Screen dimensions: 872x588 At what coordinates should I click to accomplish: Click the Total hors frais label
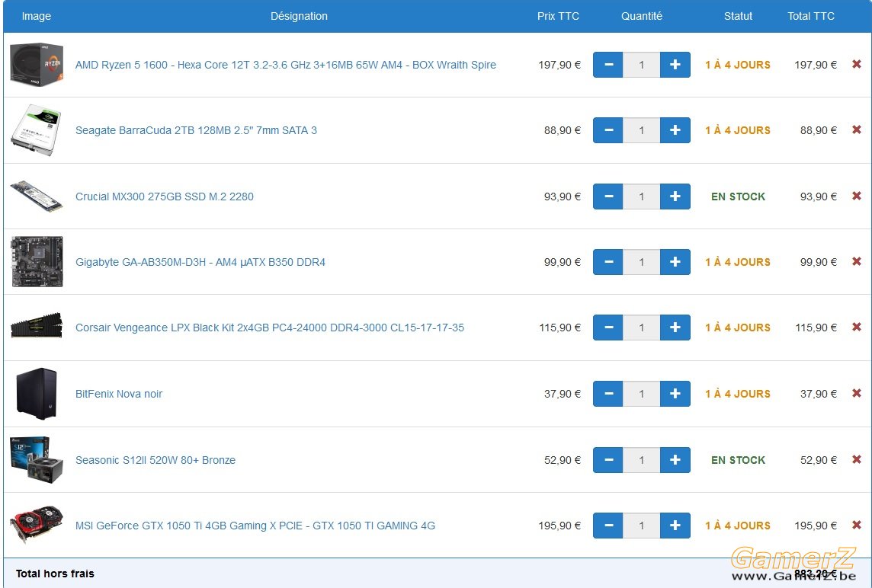coord(55,574)
